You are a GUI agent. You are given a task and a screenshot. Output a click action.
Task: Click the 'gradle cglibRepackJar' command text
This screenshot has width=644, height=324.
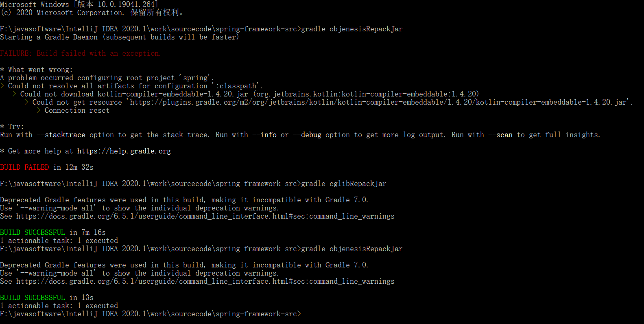[x=344, y=184]
